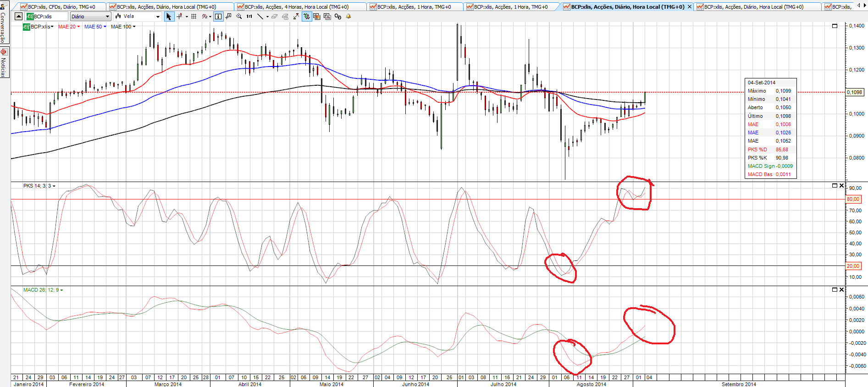Click the chain link chart icon
The image size is (868, 387).
pos(338,17)
